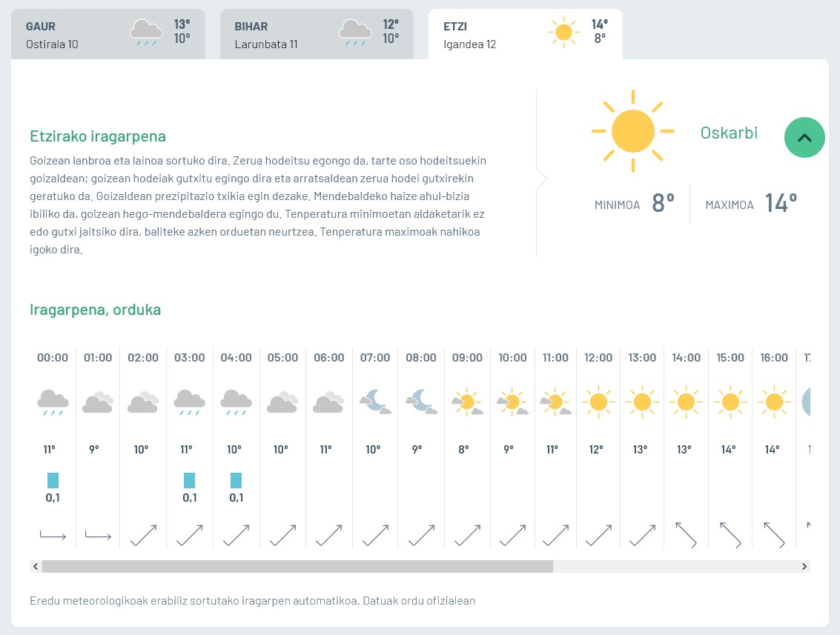Click the wind direction arrow at 15:00
This screenshot has width=840, height=635.
point(730,535)
